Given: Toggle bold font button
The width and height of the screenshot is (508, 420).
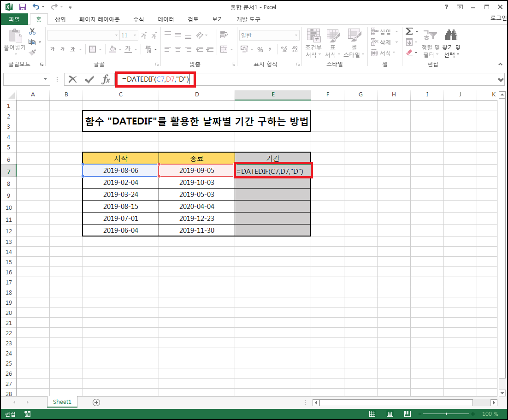Looking at the screenshot, I should click(53, 49).
